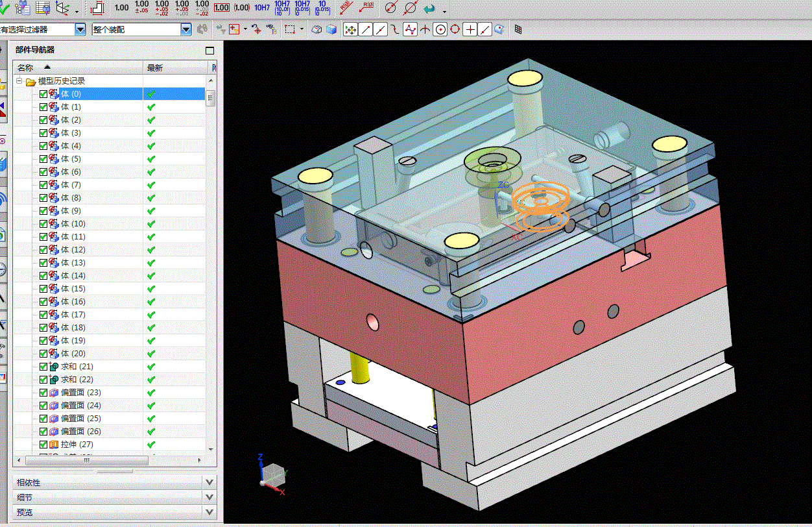
Task: Collapse the 模型历史记录 tree folder
Action: coord(19,81)
